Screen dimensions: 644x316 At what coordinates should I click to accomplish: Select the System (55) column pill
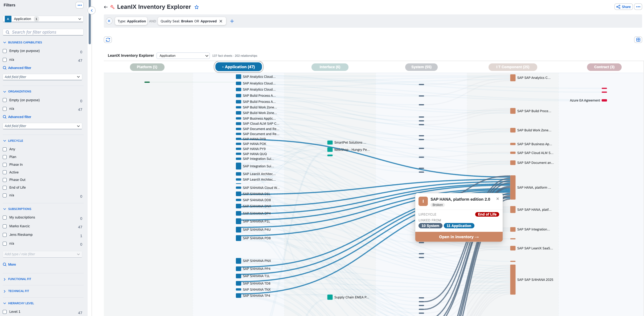(421, 67)
